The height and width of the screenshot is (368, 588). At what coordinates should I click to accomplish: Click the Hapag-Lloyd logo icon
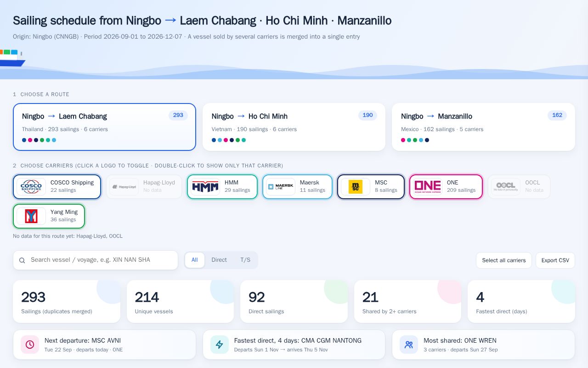(x=124, y=187)
